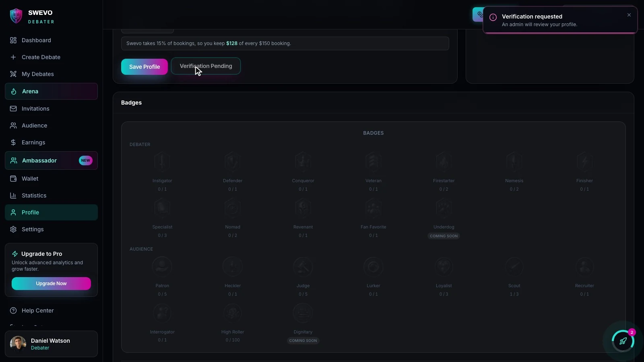Click the Judge badge icon
This screenshot has height=362, width=644.
click(x=303, y=267)
